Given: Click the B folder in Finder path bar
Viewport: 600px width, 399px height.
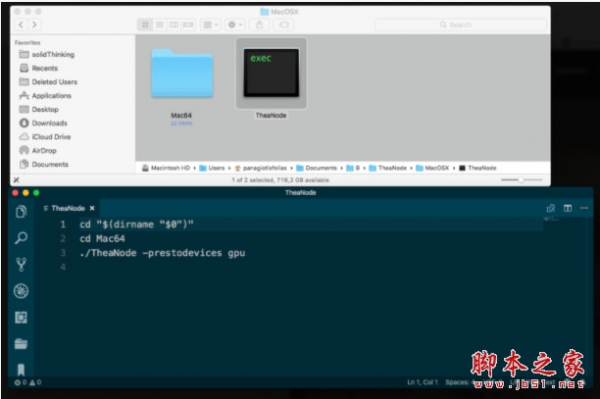Looking at the screenshot, I should point(353,168).
